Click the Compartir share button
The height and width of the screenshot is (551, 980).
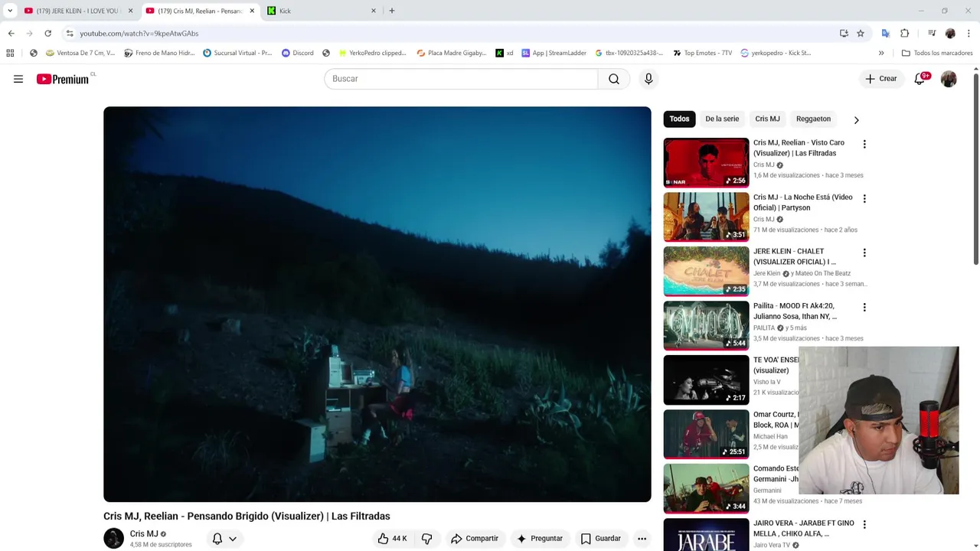(475, 539)
